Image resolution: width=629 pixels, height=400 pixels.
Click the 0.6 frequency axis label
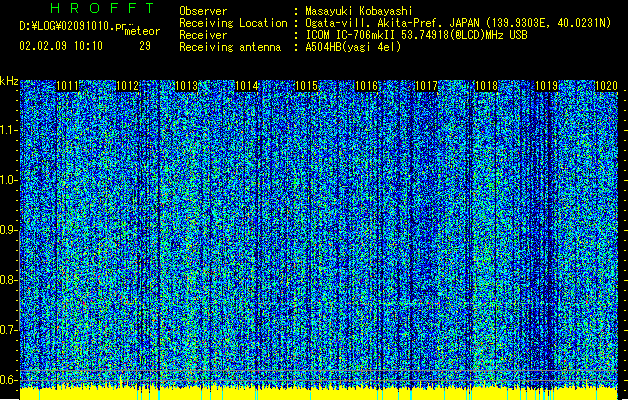coord(8,380)
